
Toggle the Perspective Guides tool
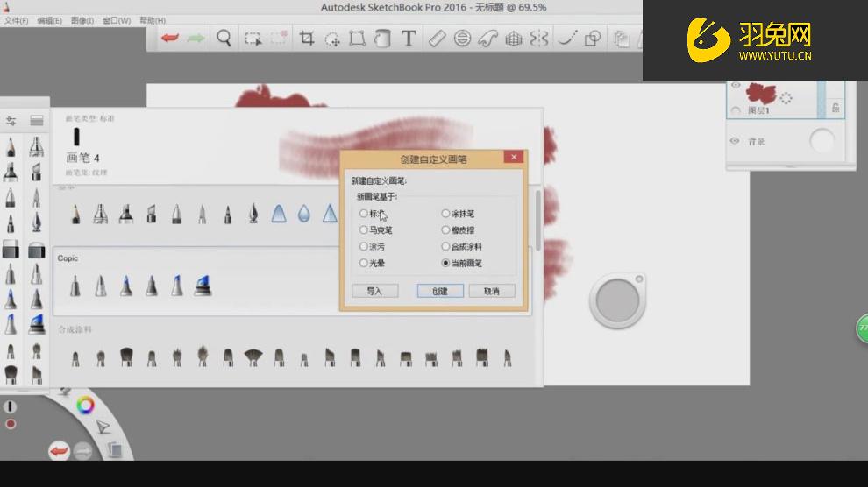click(513, 39)
